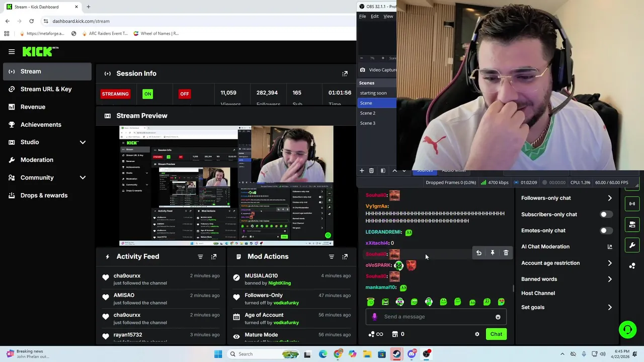The image size is (644, 362).
Task: Open the emoji picker in message box
Action: 498,317
